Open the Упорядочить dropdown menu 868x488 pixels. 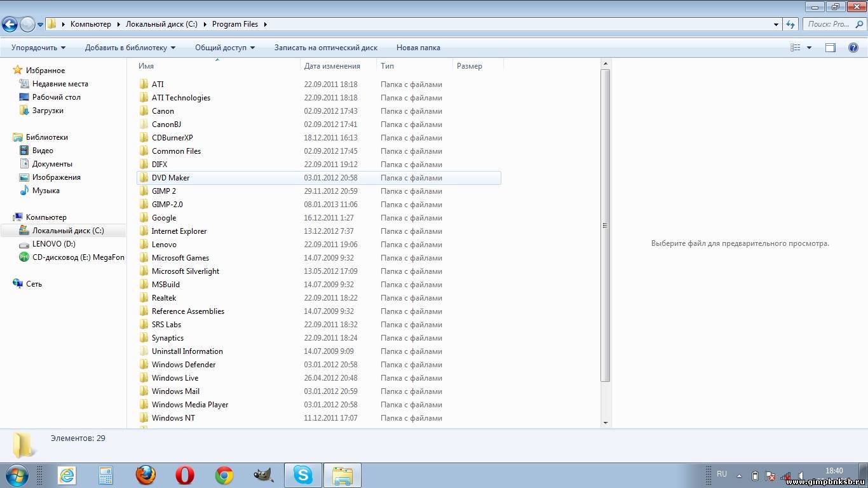tap(38, 48)
